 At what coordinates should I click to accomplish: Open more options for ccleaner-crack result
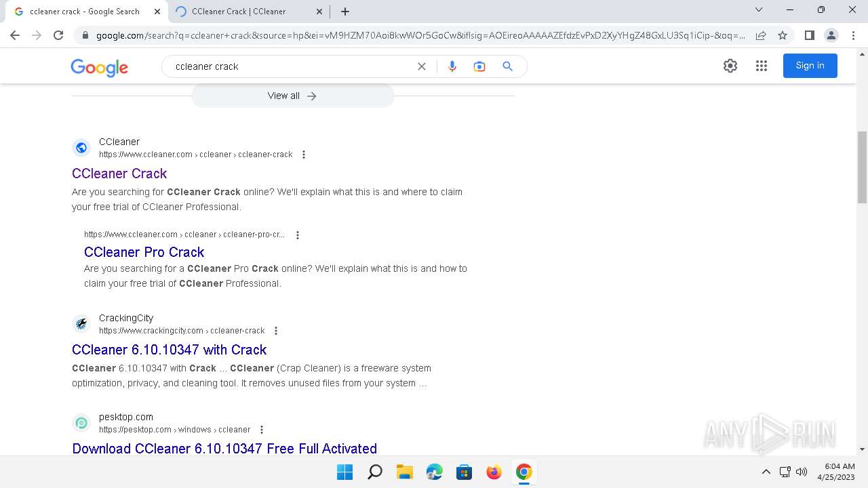(304, 155)
